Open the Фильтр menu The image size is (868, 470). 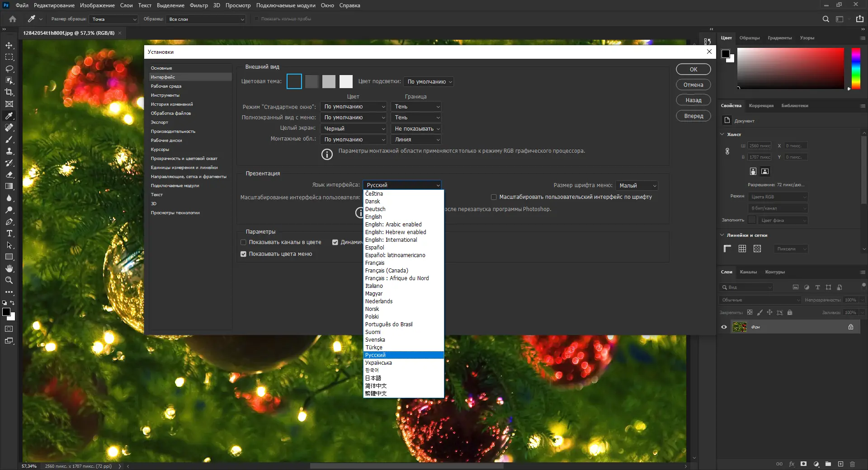198,5
